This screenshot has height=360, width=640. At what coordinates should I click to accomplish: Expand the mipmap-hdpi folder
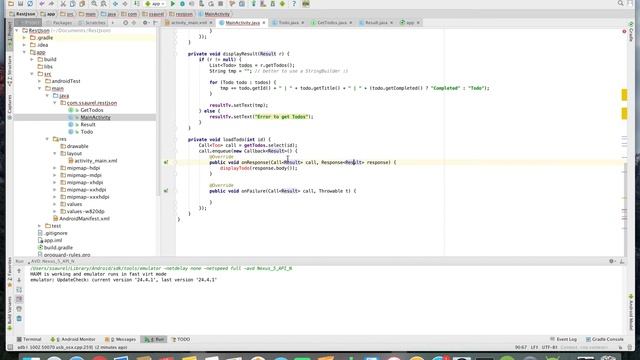click(55, 168)
